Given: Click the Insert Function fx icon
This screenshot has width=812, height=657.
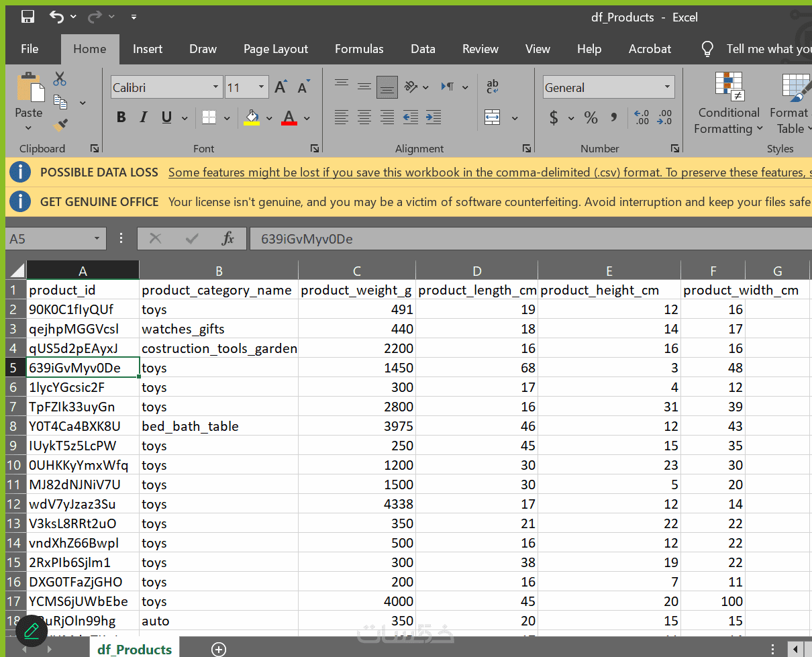Looking at the screenshot, I should coord(228,238).
